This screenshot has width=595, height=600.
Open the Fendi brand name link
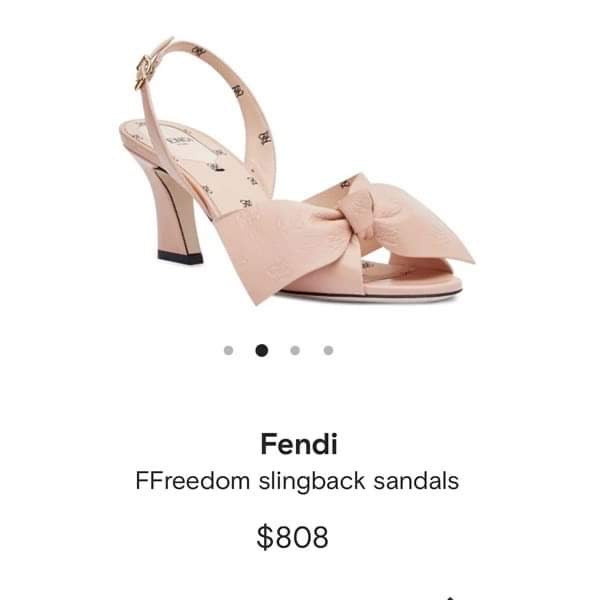click(x=299, y=444)
